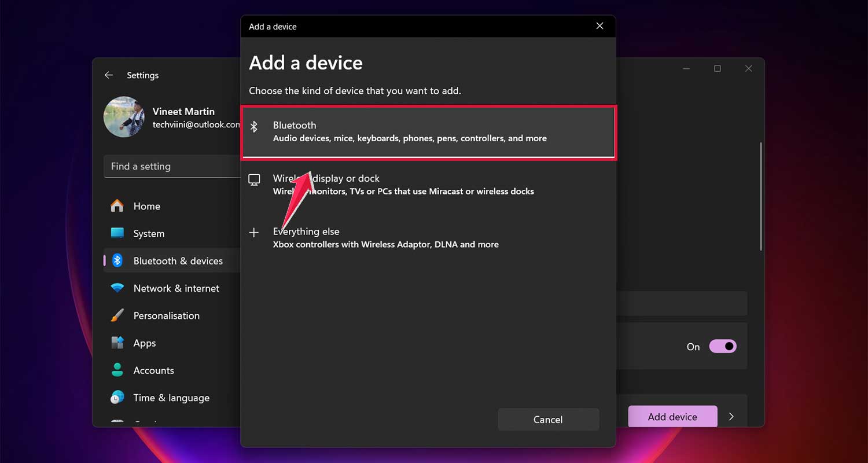Turn off the Bluetooth On toggle
Image resolution: width=868 pixels, height=463 pixels.
pos(722,346)
